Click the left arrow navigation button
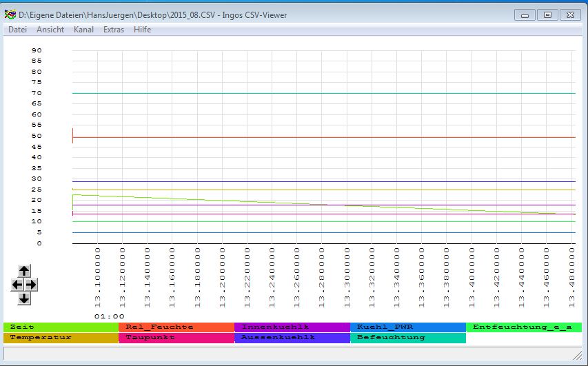 coord(17,285)
